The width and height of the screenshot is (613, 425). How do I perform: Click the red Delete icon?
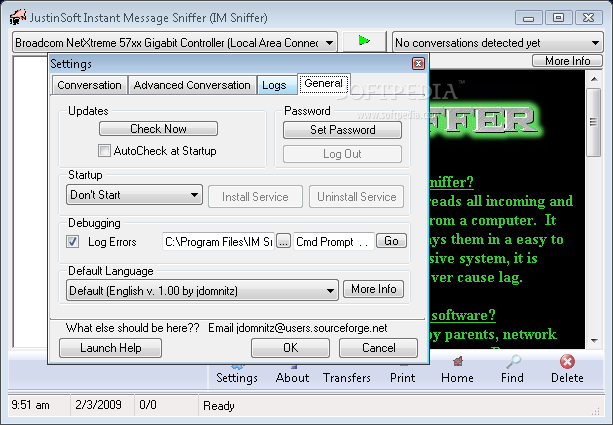[567, 362]
